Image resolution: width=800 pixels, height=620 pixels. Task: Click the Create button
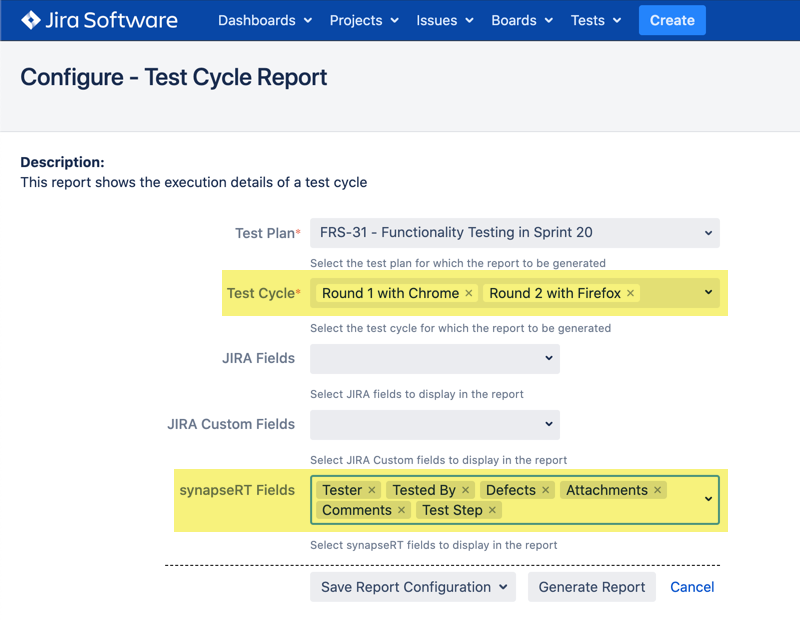pos(672,20)
